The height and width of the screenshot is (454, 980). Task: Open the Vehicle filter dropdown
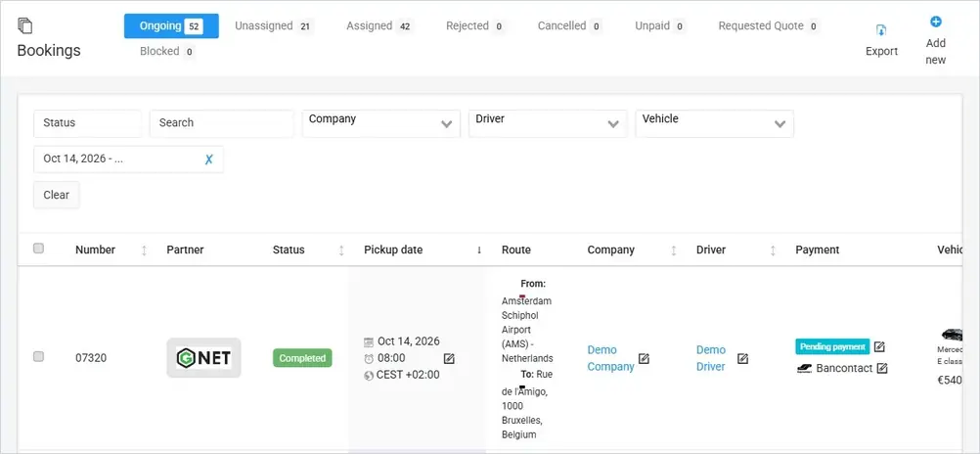point(714,124)
